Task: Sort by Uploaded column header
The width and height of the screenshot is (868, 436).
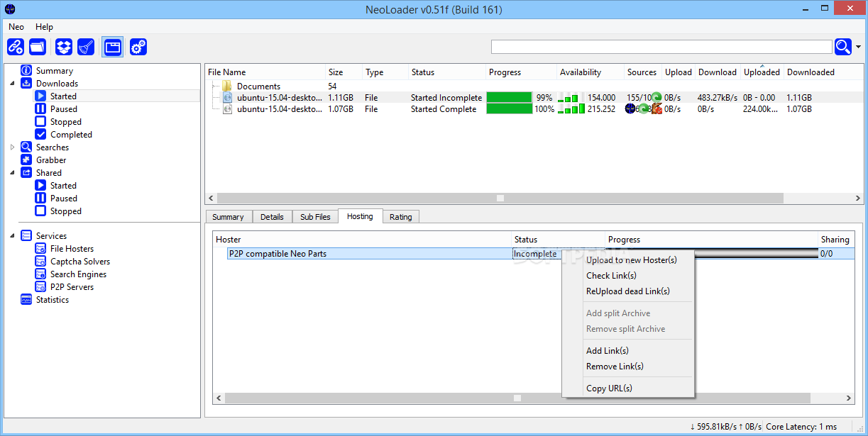Action: [762, 72]
